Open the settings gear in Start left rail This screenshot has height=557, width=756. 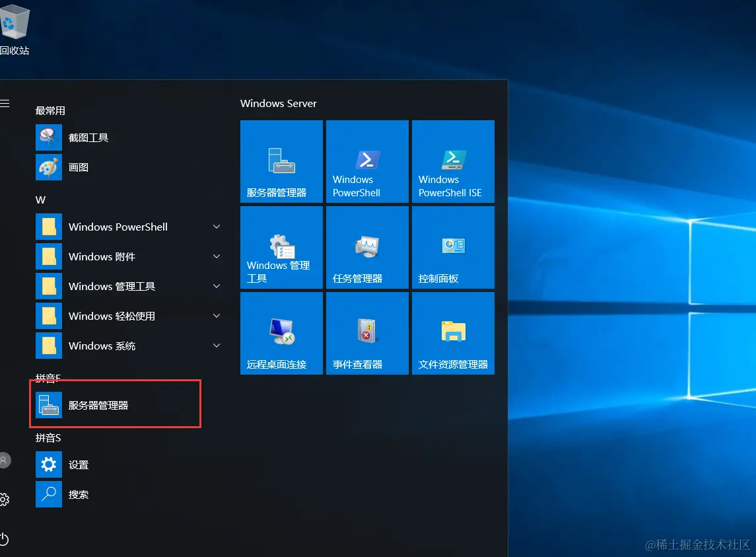5,500
